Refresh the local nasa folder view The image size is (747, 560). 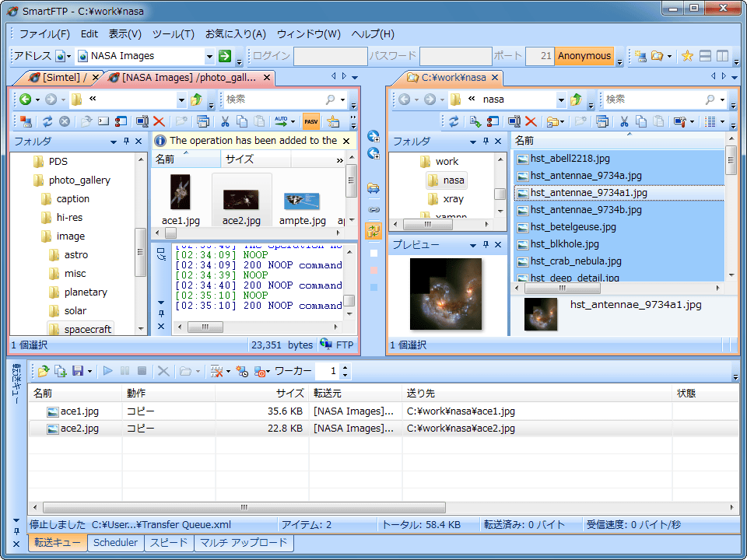point(454,121)
